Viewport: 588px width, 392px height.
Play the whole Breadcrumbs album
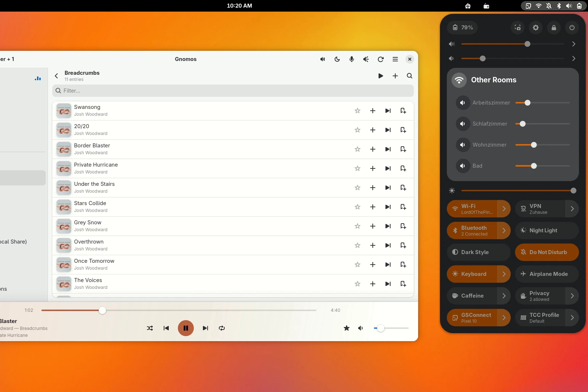pos(381,76)
